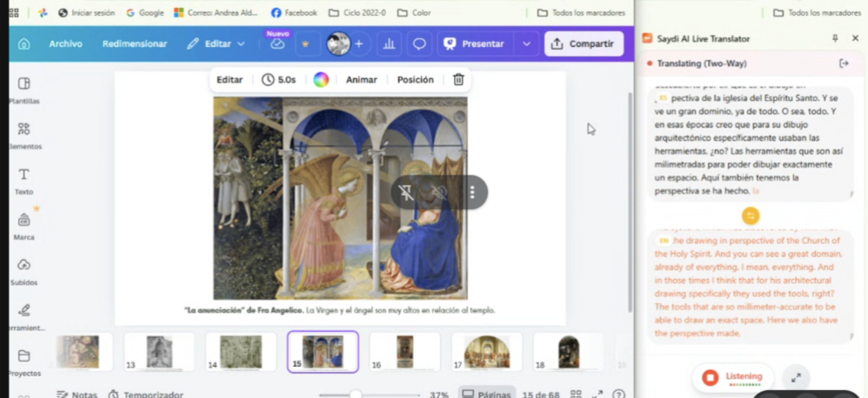
Task: Add collaborator with the plus icon
Action: click(x=358, y=43)
